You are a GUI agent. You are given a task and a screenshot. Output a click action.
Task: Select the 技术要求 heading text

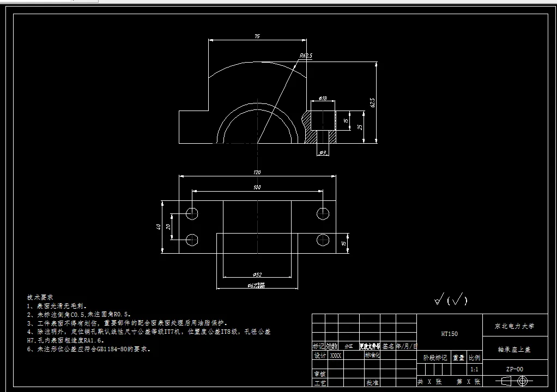[x=40, y=297]
